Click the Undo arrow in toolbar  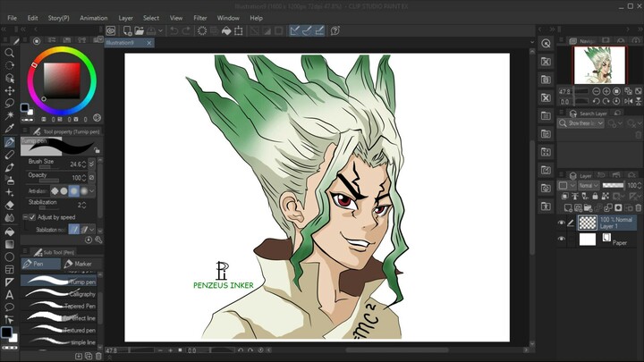[174, 30]
